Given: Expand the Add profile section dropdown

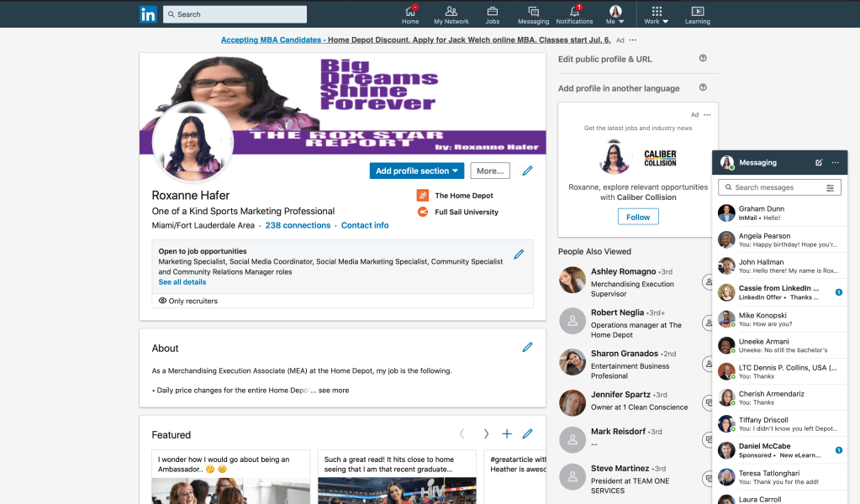Looking at the screenshot, I should (417, 171).
